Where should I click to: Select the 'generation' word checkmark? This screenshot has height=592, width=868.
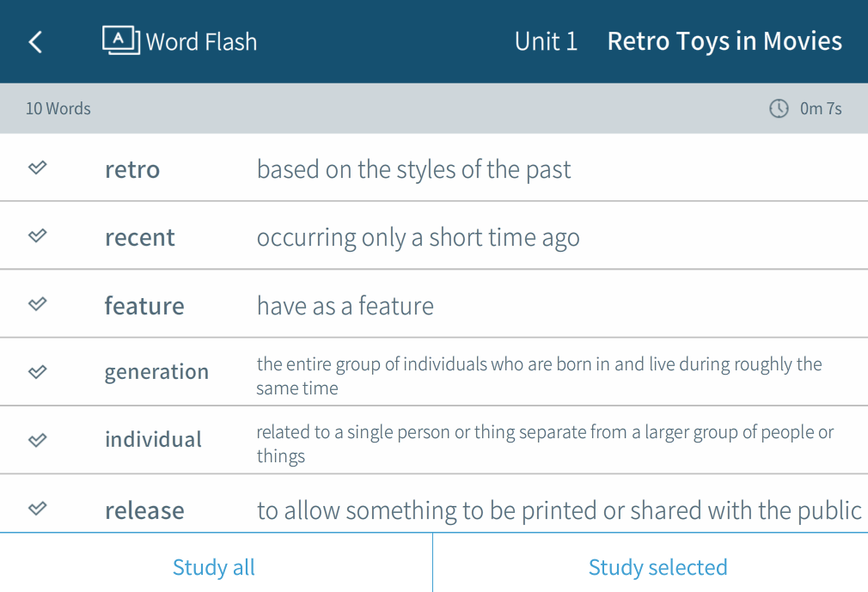[x=38, y=372]
